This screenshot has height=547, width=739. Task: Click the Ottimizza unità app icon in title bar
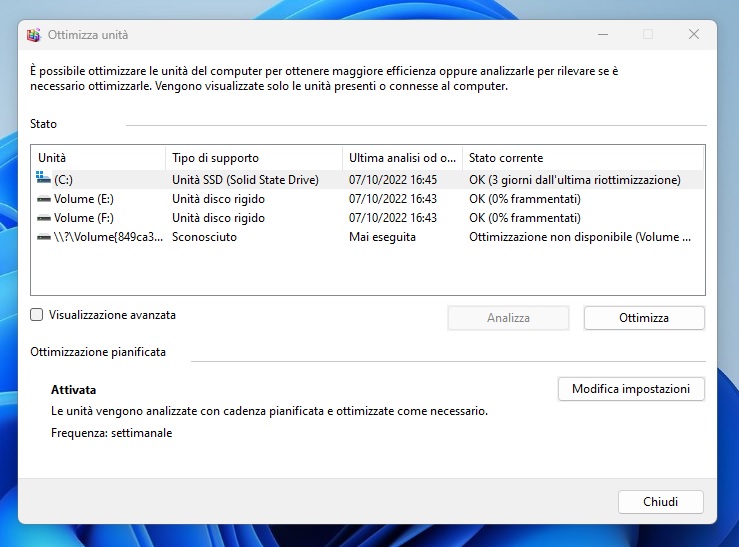(x=33, y=35)
